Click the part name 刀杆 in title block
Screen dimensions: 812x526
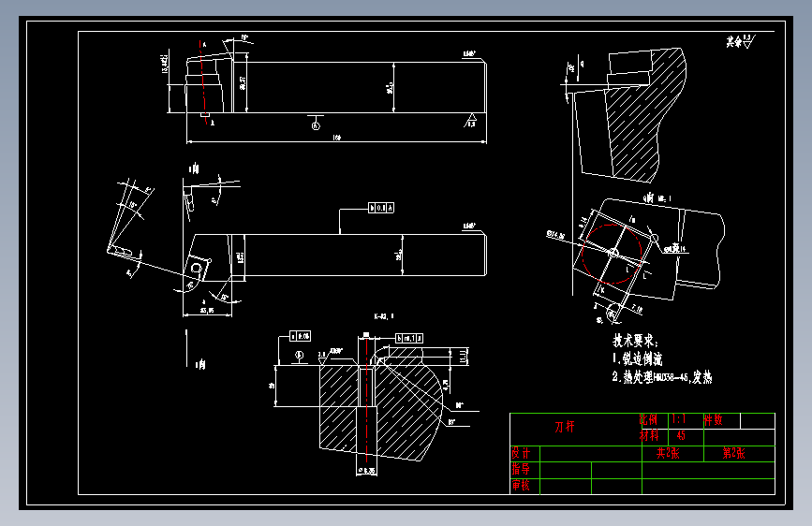(565, 427)
